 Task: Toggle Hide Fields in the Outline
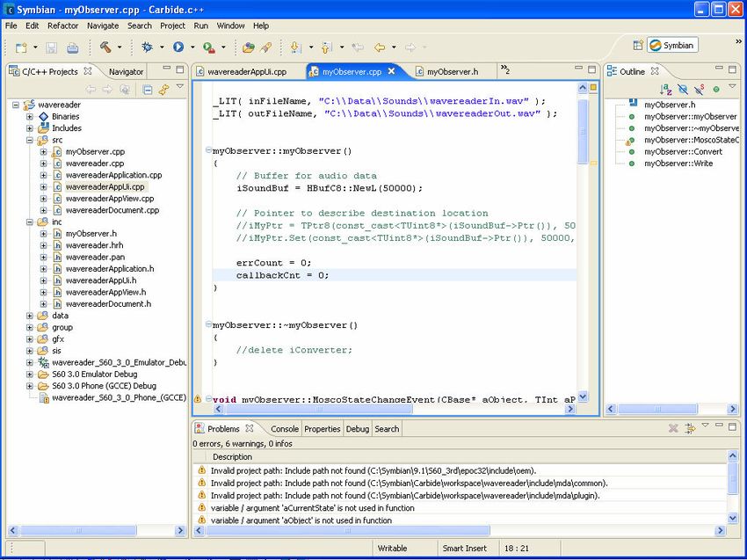click(683, 89)
